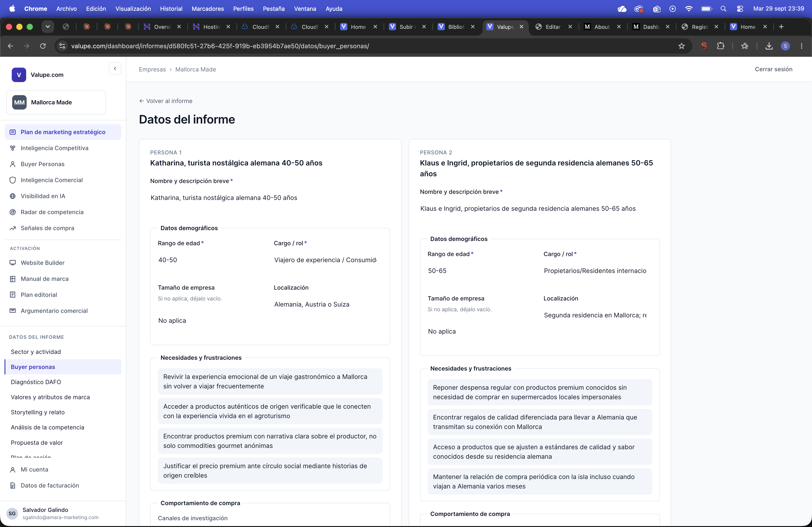Open Visibilidad en IA globe item
This screenshot has width=812, height=527.
pos(63,196)
